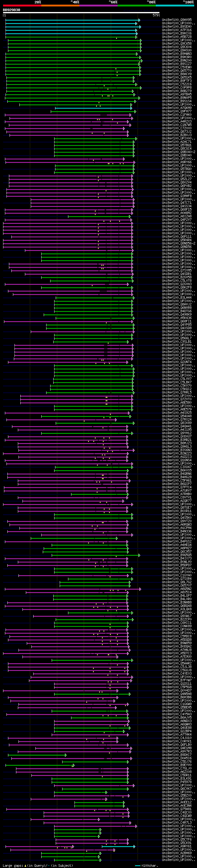Open UniRef100_Q873J2 label
197x868 pixels.
(177, 131)
